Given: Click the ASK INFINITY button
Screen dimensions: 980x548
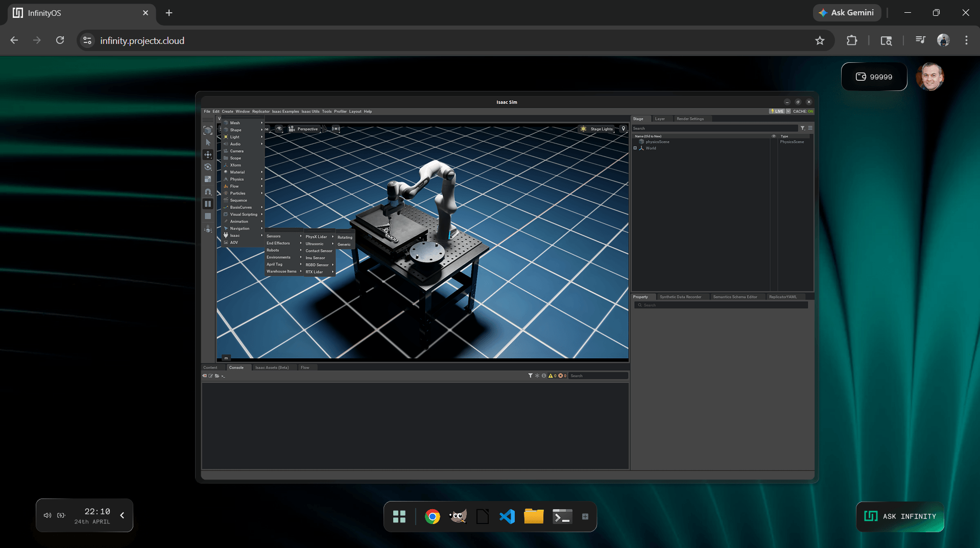Looking at the screenshot, I should tap(900, 516).
